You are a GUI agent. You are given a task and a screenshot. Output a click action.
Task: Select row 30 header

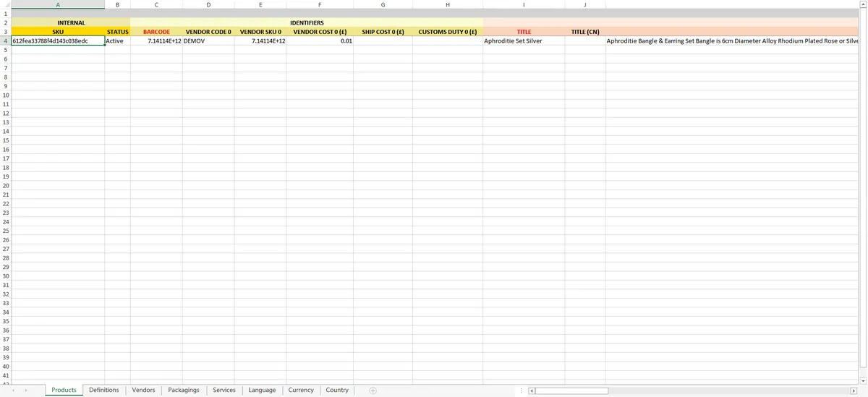pyautogui.click(x=6, y=276)
